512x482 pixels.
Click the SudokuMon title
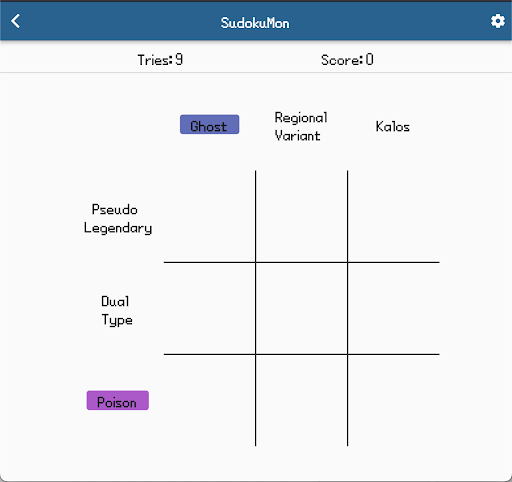[255, 23]
